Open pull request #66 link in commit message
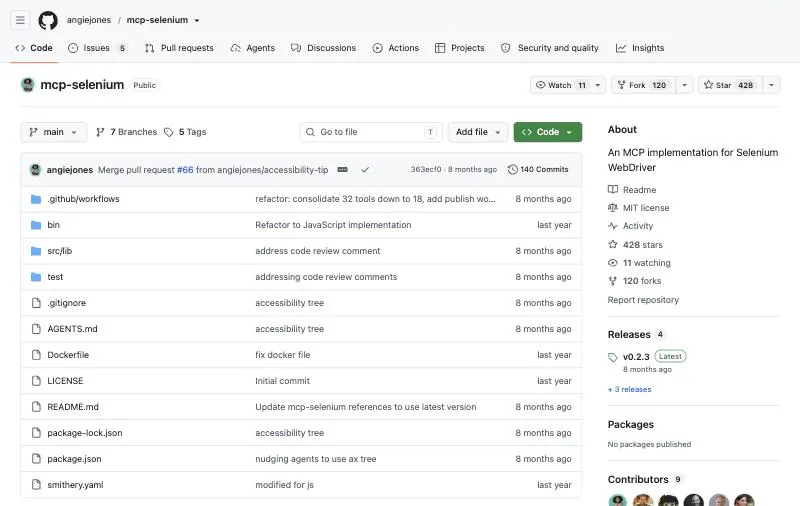The width and height of the screenshot is (800, 506). (x=185, y=170)
